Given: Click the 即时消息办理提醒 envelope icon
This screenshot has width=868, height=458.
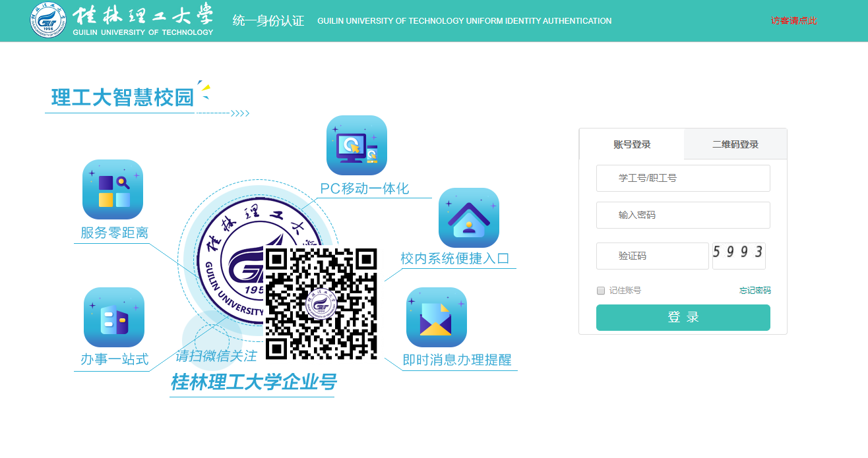Looking at the screenshot, I should click(437, 317).
